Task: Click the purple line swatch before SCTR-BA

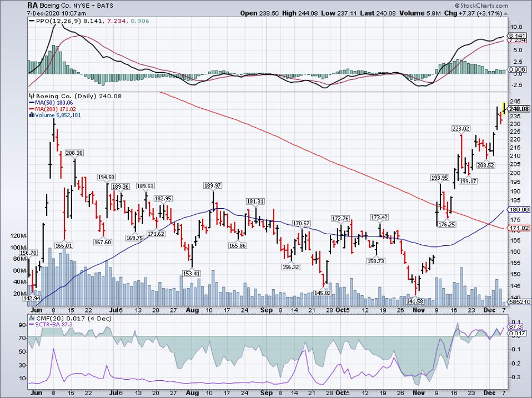Action: [x=32, y=325]
